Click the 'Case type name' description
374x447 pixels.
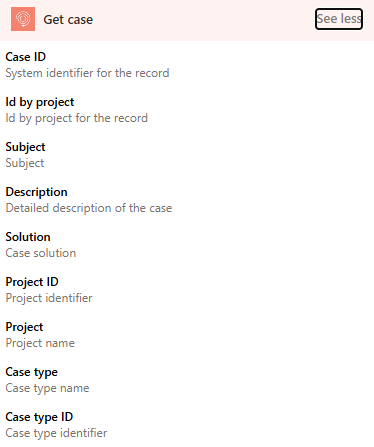(x=47, y=388)
